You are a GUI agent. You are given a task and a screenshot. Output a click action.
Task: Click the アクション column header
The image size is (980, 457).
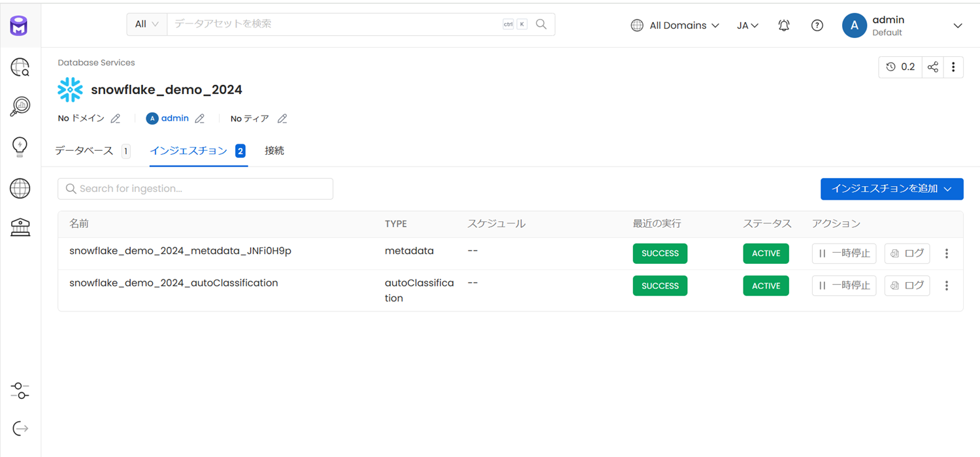836,224
